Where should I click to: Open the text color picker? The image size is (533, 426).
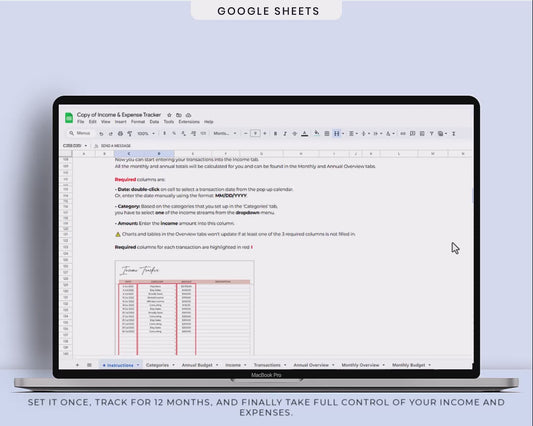[x=305, y=134]
